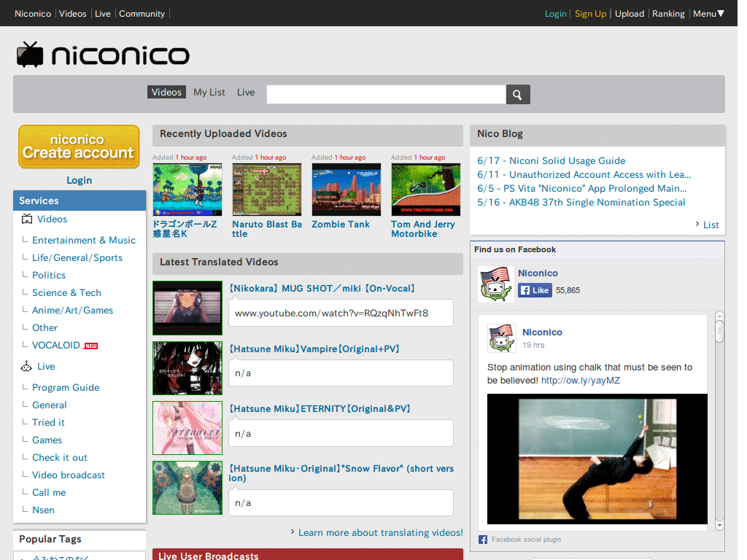Open the Politics category
Screen dimensions: 747x560
[49, 275]
